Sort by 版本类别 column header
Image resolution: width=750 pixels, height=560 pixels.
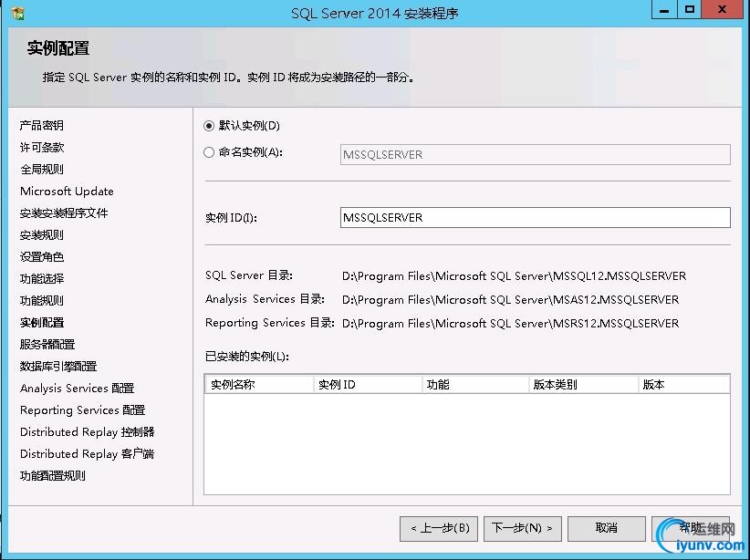(584, 385)
